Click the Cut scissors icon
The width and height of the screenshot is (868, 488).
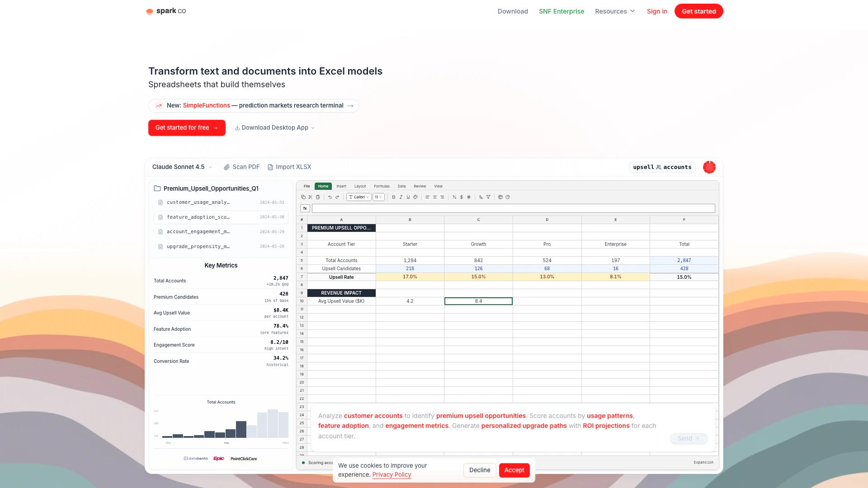pyautogui.click(x=311, y=197)
